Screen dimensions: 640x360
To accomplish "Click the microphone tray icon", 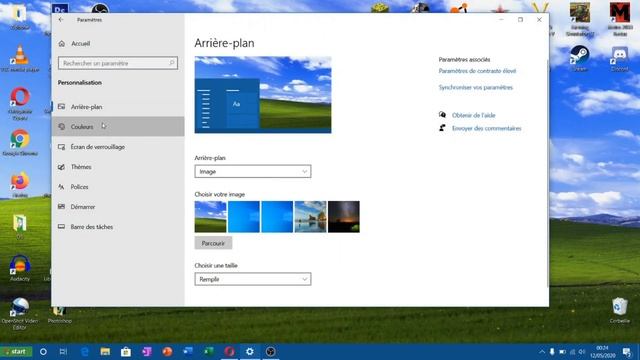I will 552,351.
